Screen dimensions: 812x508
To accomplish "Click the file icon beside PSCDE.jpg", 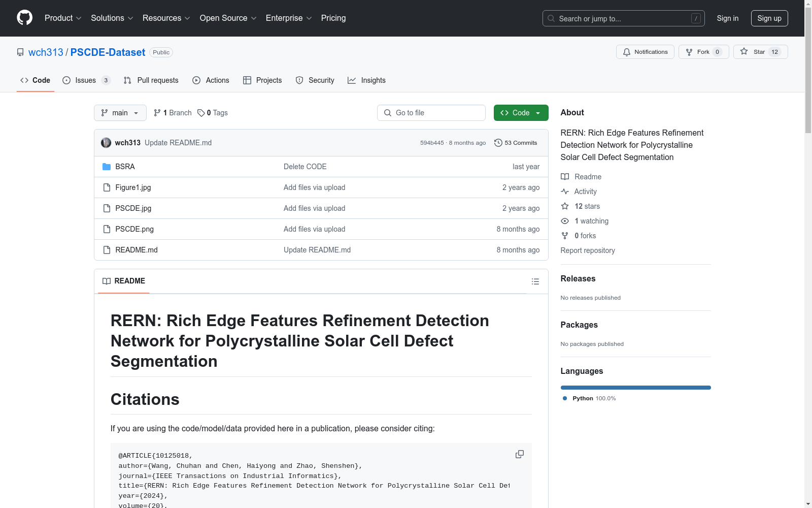I will click(x=107, y=208).
